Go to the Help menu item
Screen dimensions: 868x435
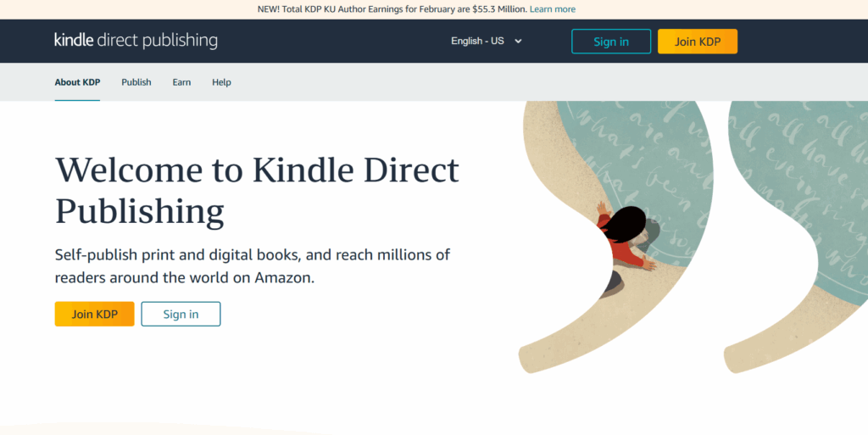pyautogui.click(x=221, y=82)
